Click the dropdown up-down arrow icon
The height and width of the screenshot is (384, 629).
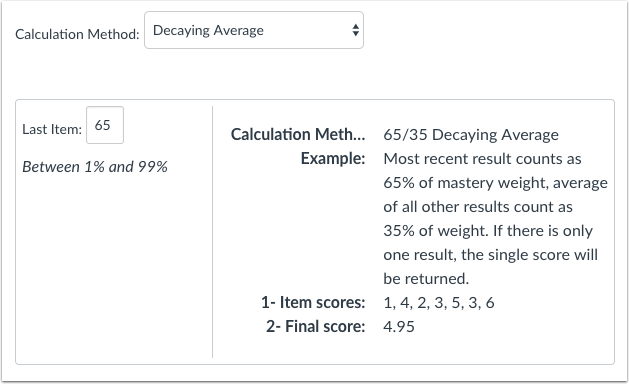(355, 30)
